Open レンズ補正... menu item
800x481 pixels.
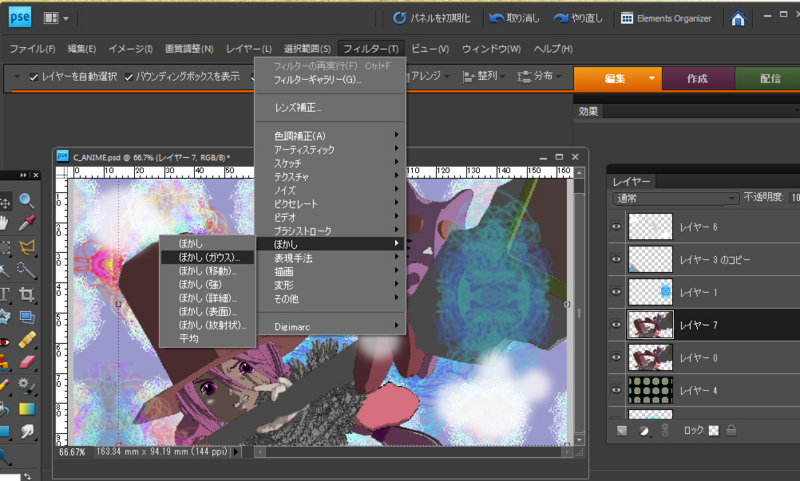330,108
